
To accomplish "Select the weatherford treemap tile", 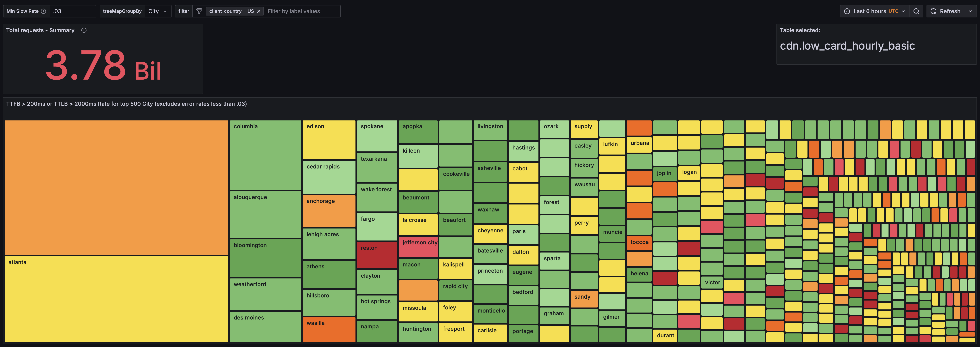I will 266,294.
